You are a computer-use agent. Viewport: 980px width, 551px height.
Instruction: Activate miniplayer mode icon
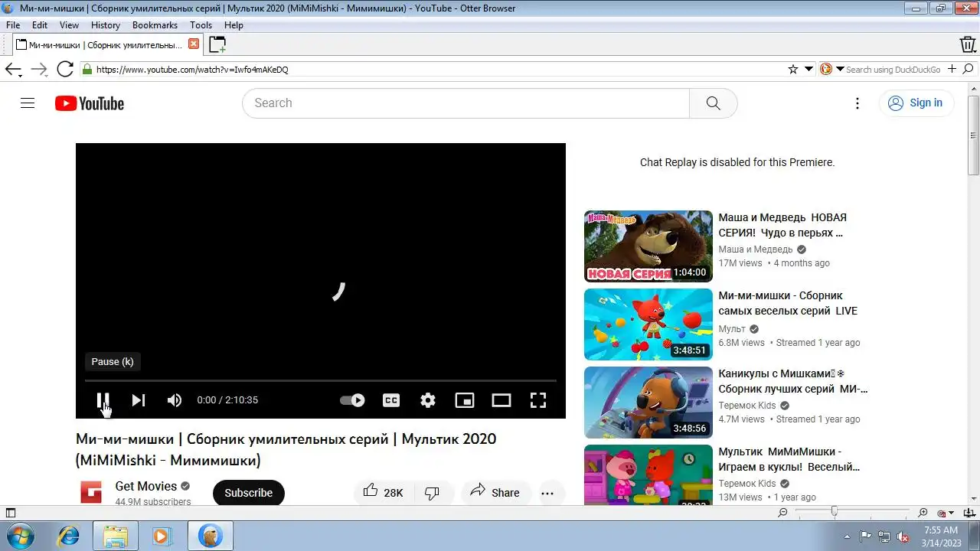[x=465, y=399]
